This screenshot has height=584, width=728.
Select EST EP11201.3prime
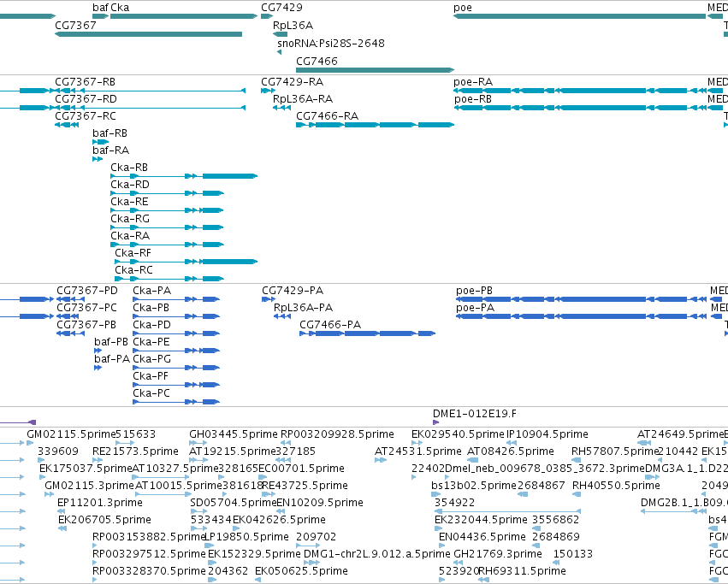100,503
